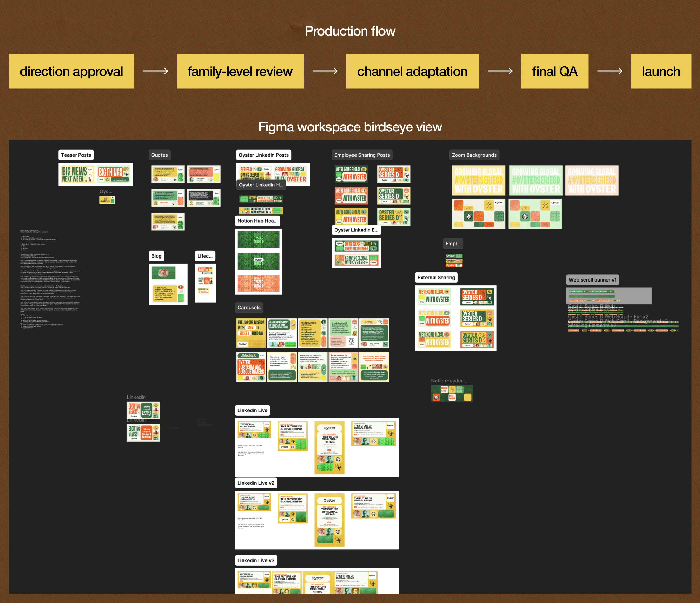The width and height of the screenshot is (700, 603).
Task: Select the "OYSTER OUR TEAM AND OUR CUSTOMERS" slide
Action: click(251, 367)
